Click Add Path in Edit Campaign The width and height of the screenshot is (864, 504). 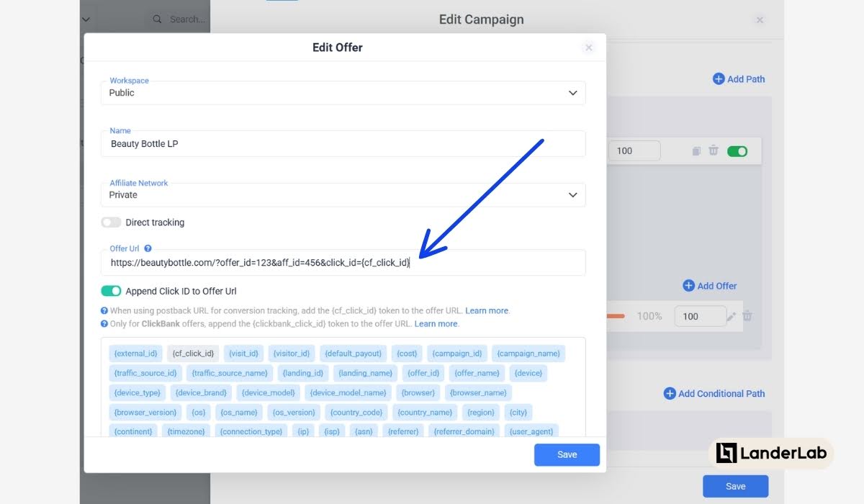click(739, 79)
